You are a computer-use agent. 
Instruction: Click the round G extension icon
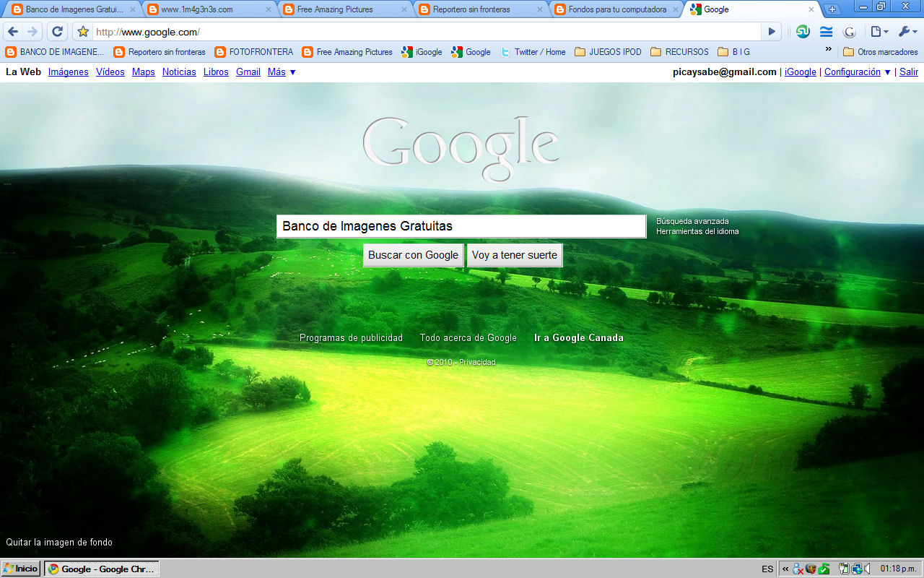pyautogui.click(x=850, y=32)
